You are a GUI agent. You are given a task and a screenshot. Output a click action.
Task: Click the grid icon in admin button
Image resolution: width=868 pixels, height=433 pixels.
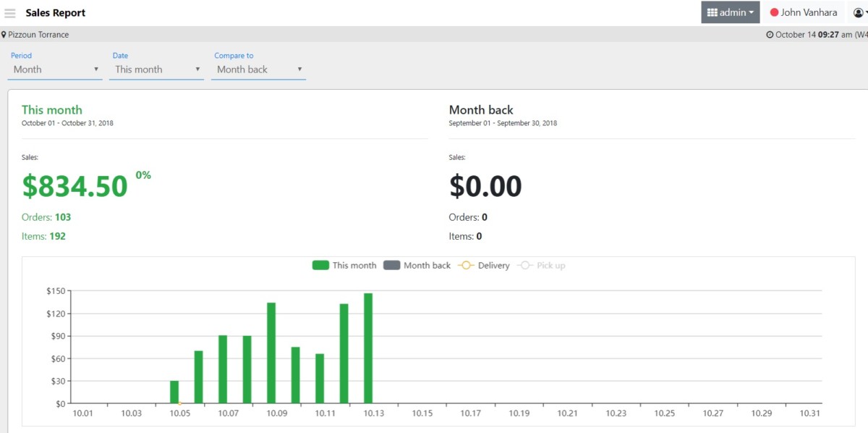(x=712, y=12)
